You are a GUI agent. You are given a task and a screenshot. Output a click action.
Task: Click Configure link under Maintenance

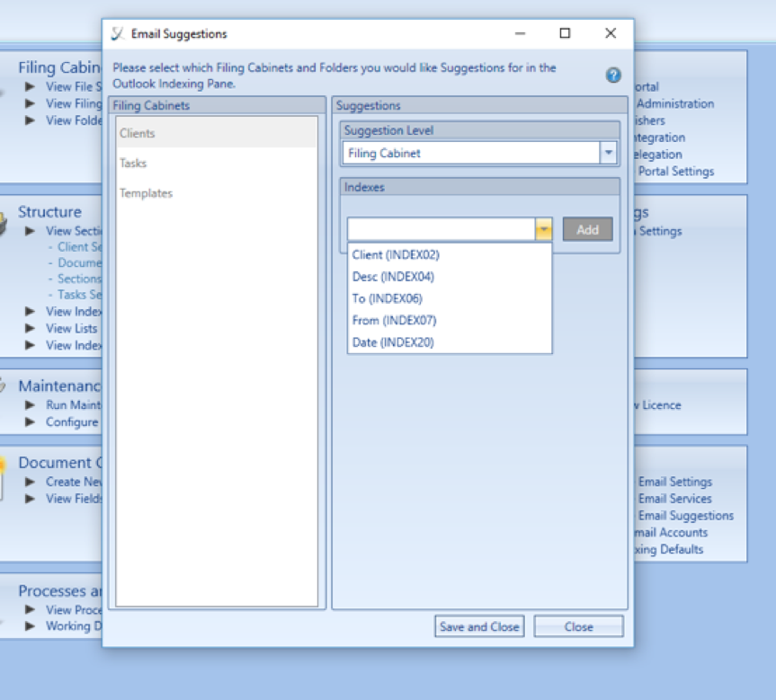(72, 422)
